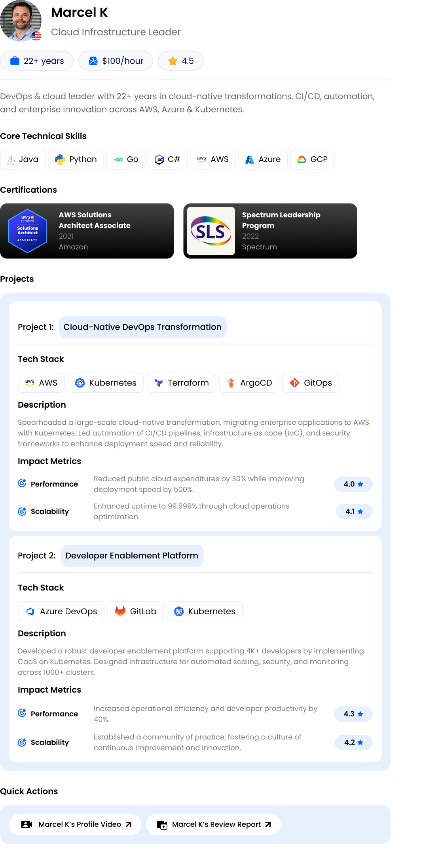Image resolution: width=421 pixels, height=868 pixels.
Task: Click the Cloud Infrastructure Leader subtitle
Action: point(116,32)
